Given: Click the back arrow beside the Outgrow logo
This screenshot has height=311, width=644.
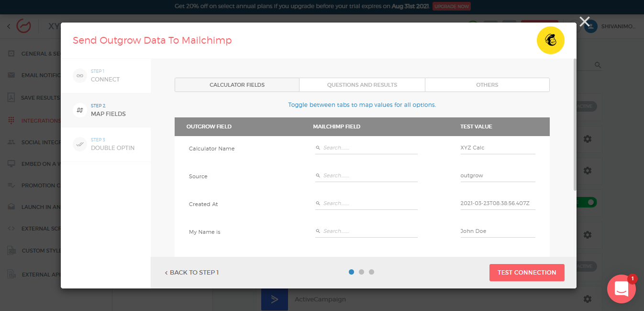Looking at the screenshot, I should (9, 26).
